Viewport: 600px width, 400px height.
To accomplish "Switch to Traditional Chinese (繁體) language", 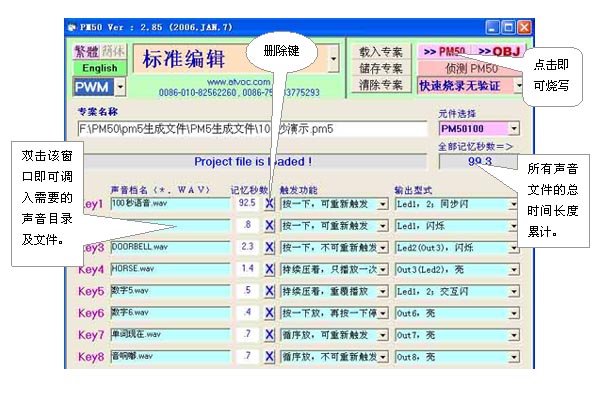I will (x=87, y=51).
